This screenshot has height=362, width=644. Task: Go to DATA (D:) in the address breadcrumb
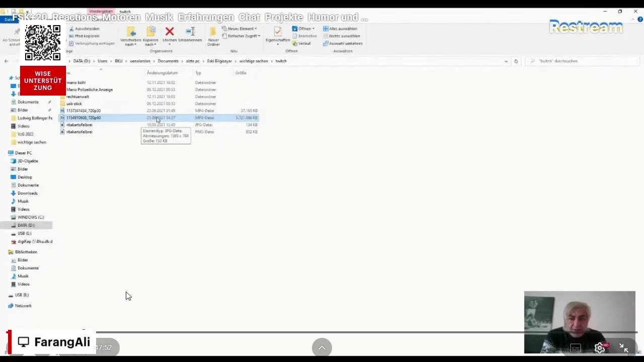[82, 61]
